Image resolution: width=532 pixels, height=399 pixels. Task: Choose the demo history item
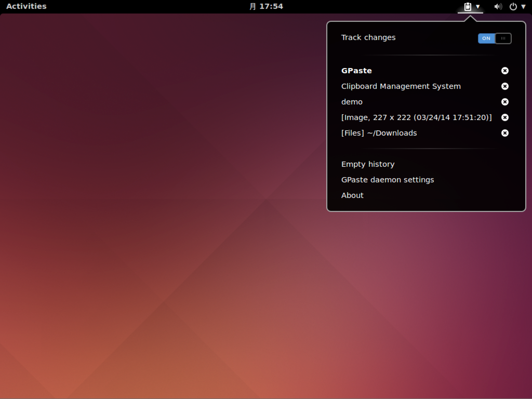[352, 102]
